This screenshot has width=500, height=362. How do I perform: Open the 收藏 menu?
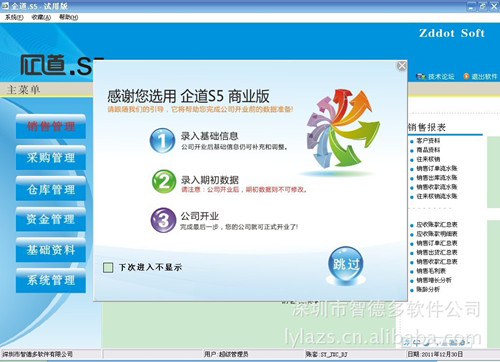pos(41,17)
